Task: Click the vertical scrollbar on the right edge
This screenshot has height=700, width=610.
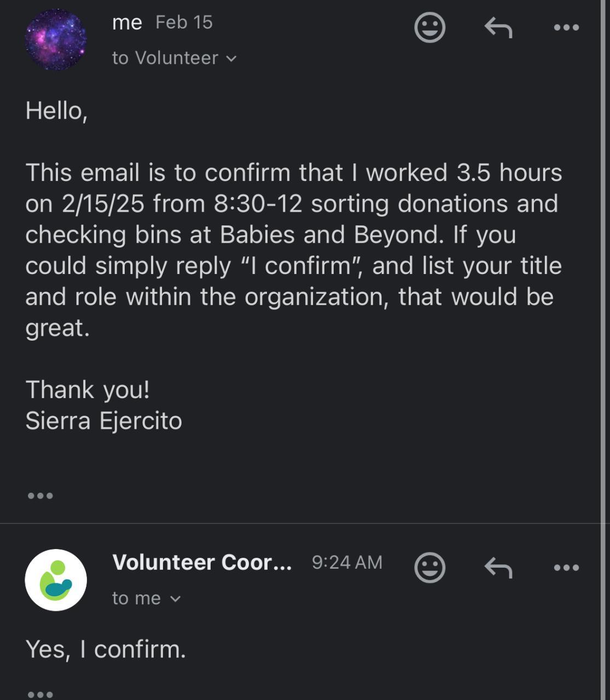Action: coord(604,350)
